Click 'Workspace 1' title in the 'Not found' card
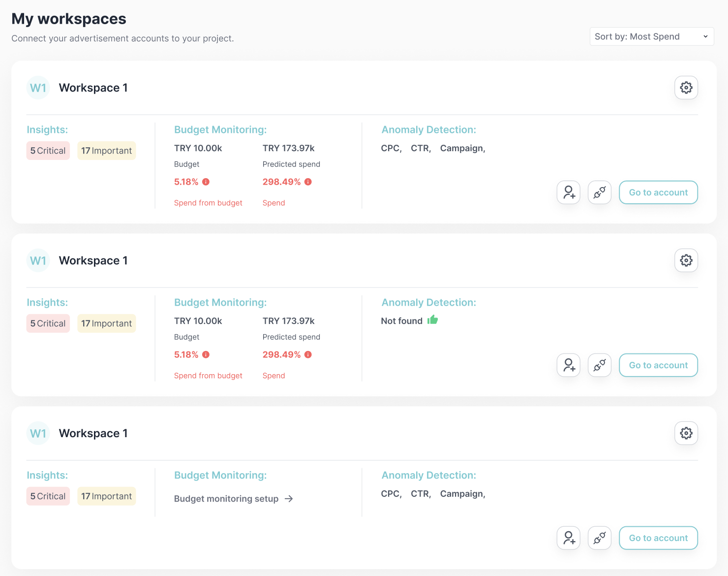Viewport: 728px width, 576px height. coord(93,260)
